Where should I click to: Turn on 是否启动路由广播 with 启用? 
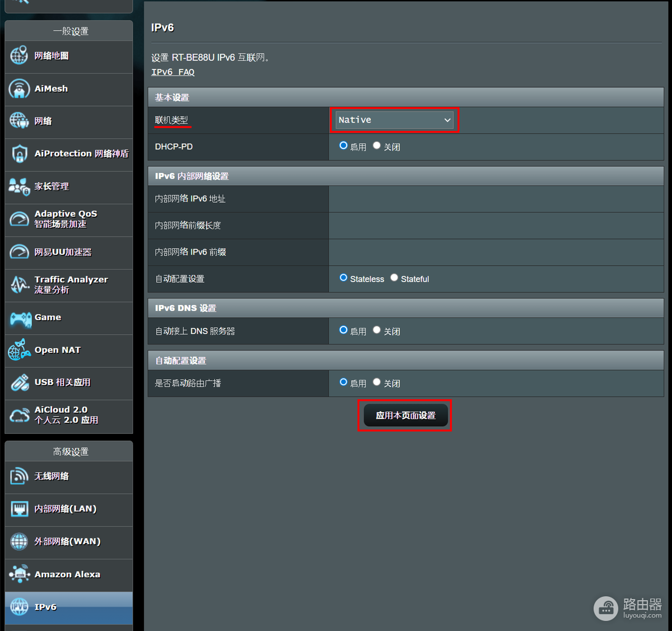point(343,382)
